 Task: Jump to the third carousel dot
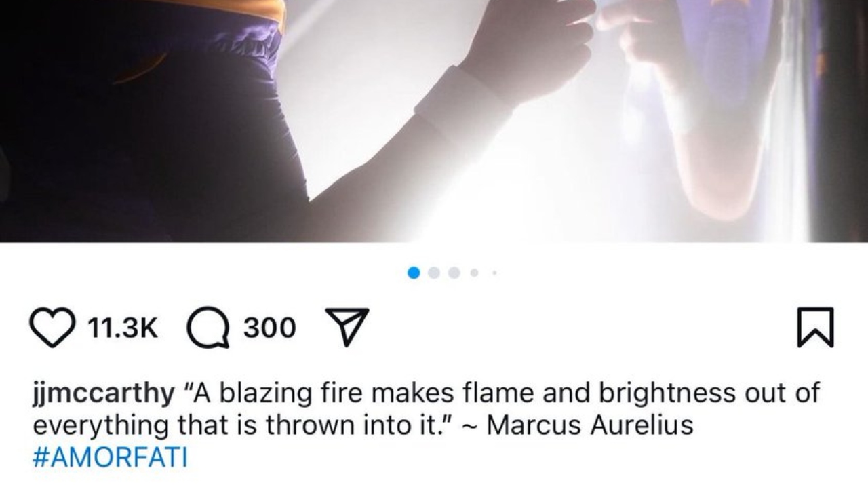[x=454, y=273]
